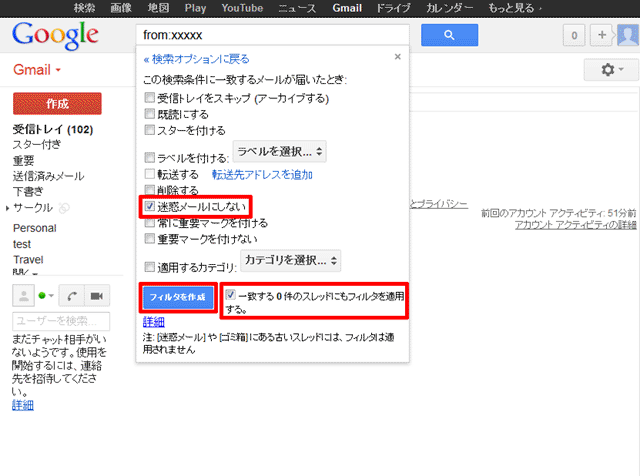Click the ユーザーを検索 chat search field

[x=60, y=321]
